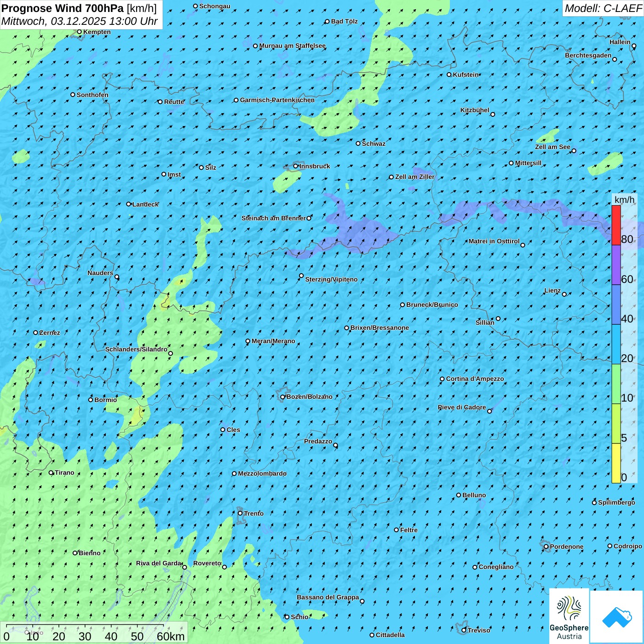Click the Sonthofen label
This screenshot has height=644, width=644.
pos(92,95)
